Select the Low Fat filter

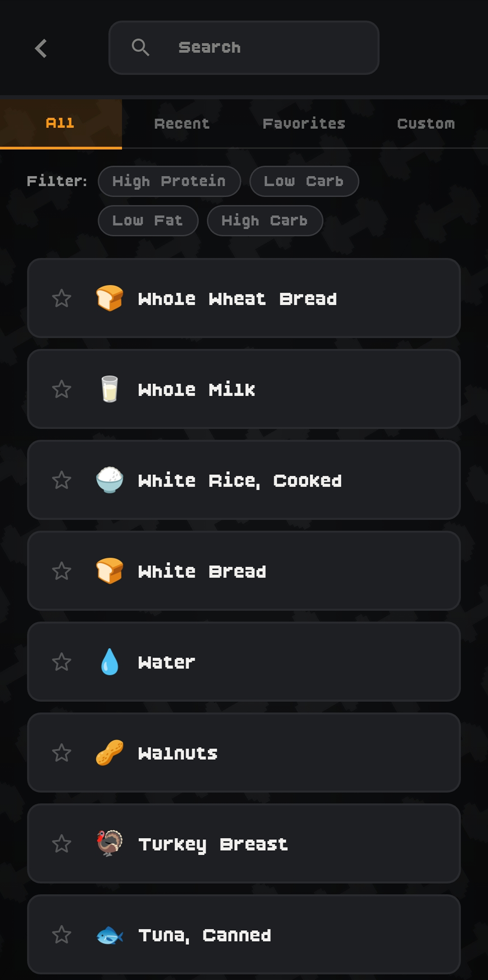148,221
